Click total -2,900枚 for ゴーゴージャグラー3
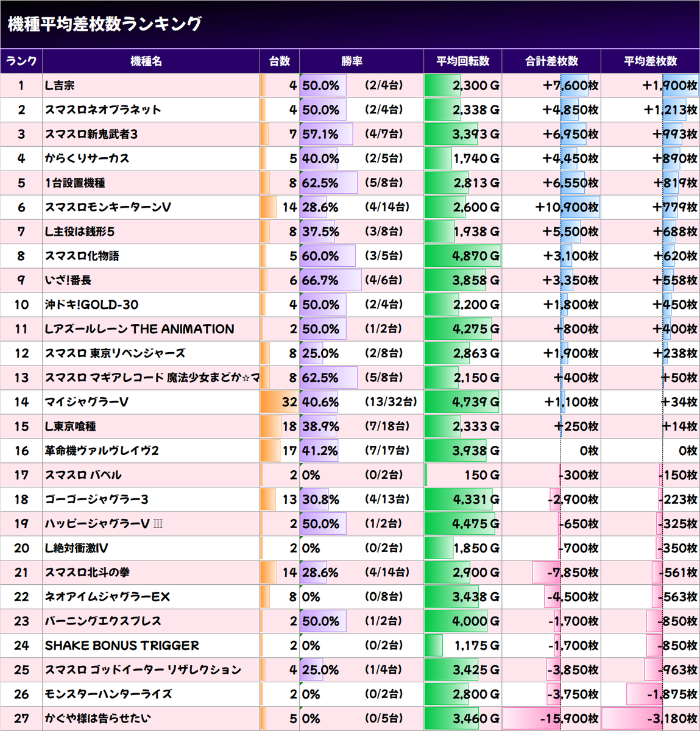This screenshot has height=731, width=700. [x=573, y=500]
